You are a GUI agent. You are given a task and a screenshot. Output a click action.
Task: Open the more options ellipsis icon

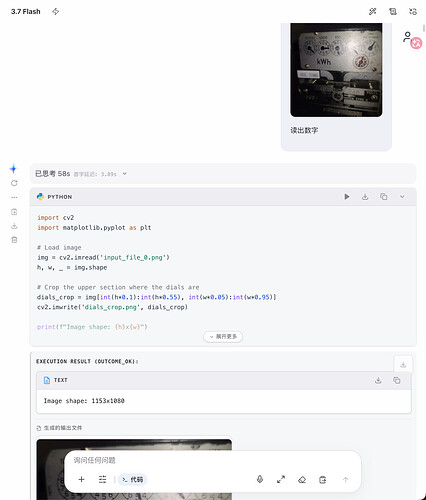point(14,197)
